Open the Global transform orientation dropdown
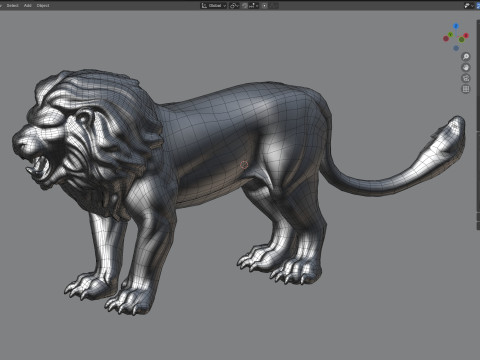 (213, 6)
